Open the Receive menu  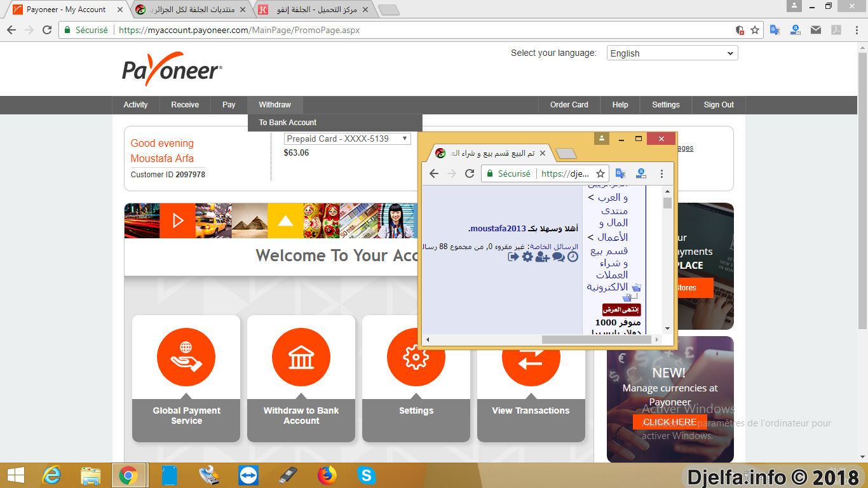(185, 105)
